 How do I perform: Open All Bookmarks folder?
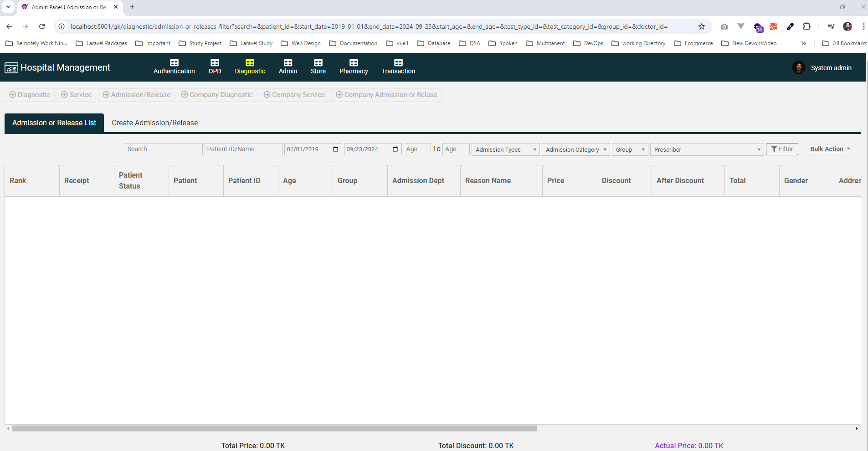pyautogui.click(x=844, y=43)
